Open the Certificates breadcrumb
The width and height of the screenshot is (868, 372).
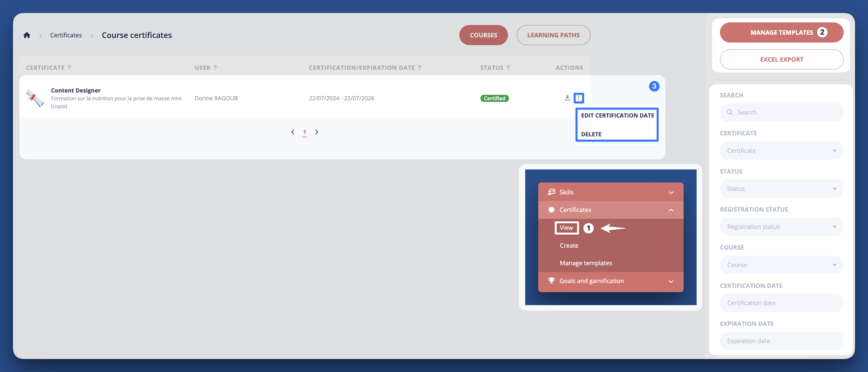click(66, 35)
